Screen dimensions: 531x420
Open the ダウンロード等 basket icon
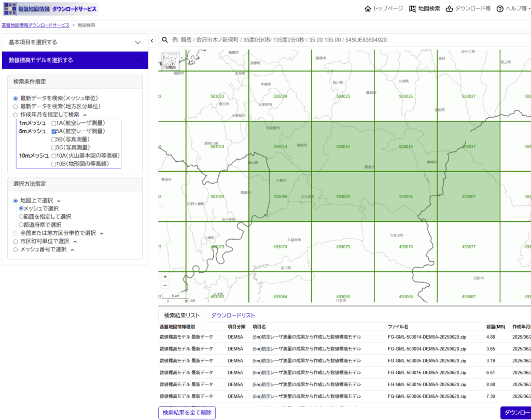coord(450,9)
